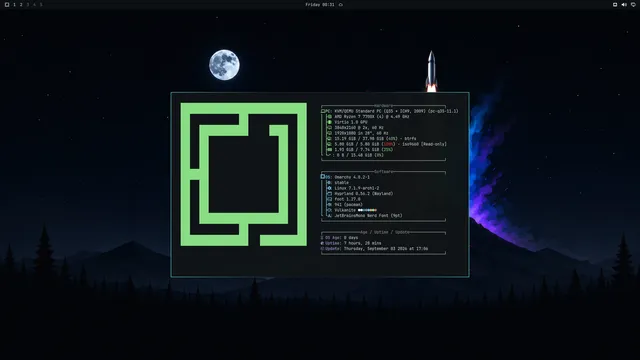Click the theme icon on the Vulkanite line
The height and width of the screenshot is (360, 640).
(x=330, y=210)
